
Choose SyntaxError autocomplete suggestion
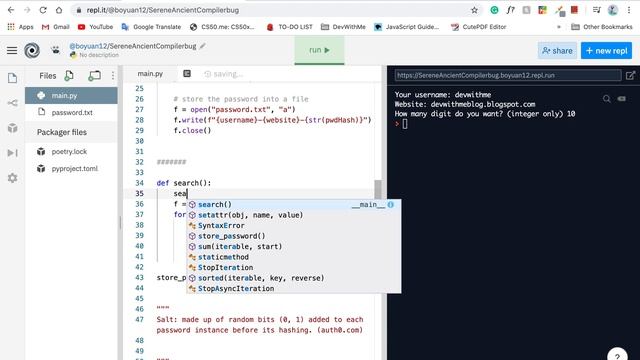click(293, 226)
